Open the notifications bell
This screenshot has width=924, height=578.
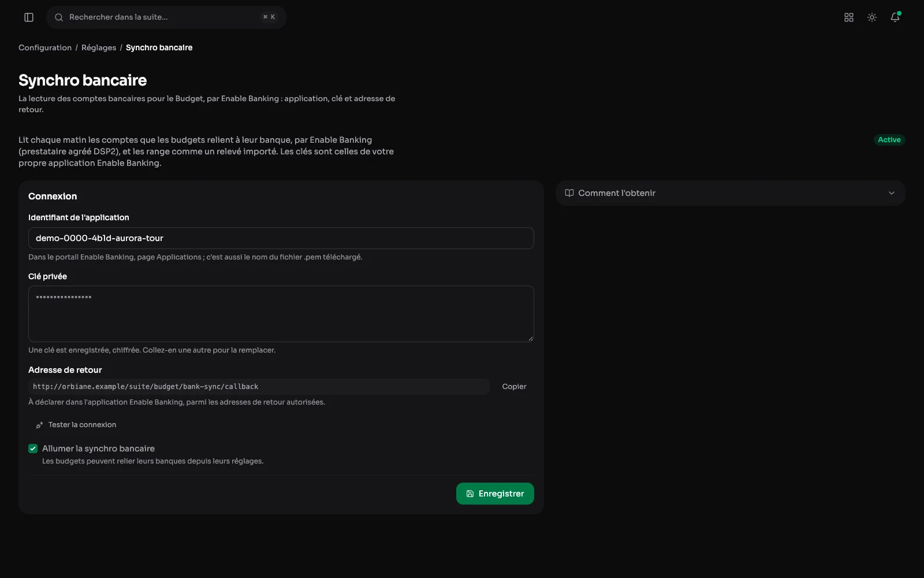pos(895,17)
